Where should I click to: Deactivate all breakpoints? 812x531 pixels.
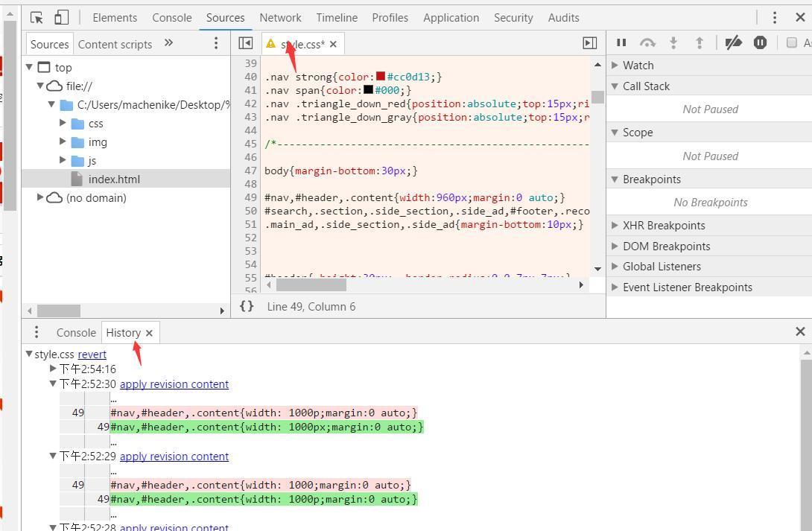point(734,42)
